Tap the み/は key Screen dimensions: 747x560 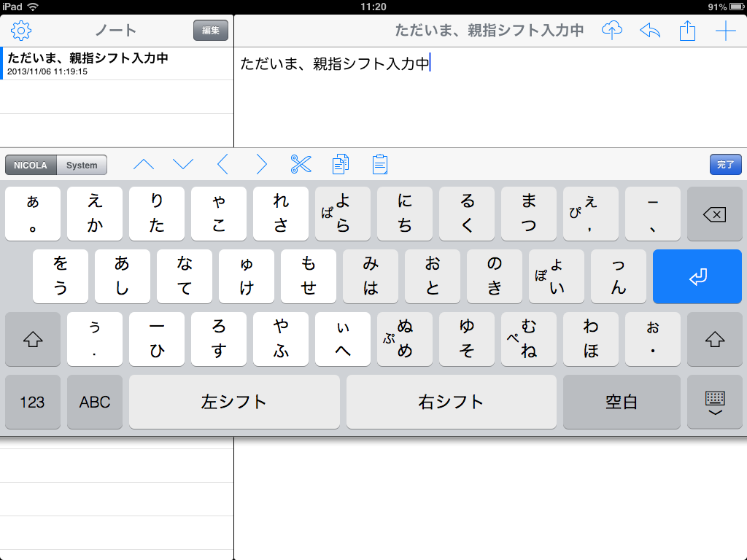click(x=370, y=276)
